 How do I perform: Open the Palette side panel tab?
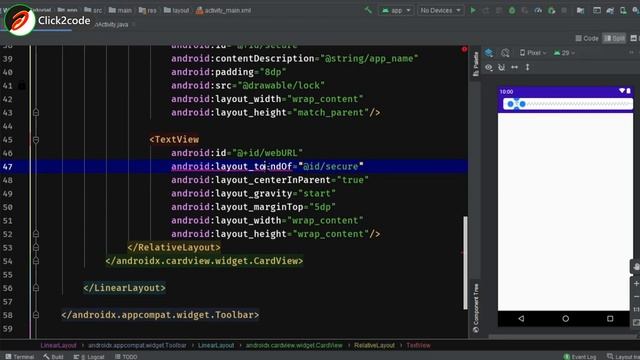click(x=476, y=64)
